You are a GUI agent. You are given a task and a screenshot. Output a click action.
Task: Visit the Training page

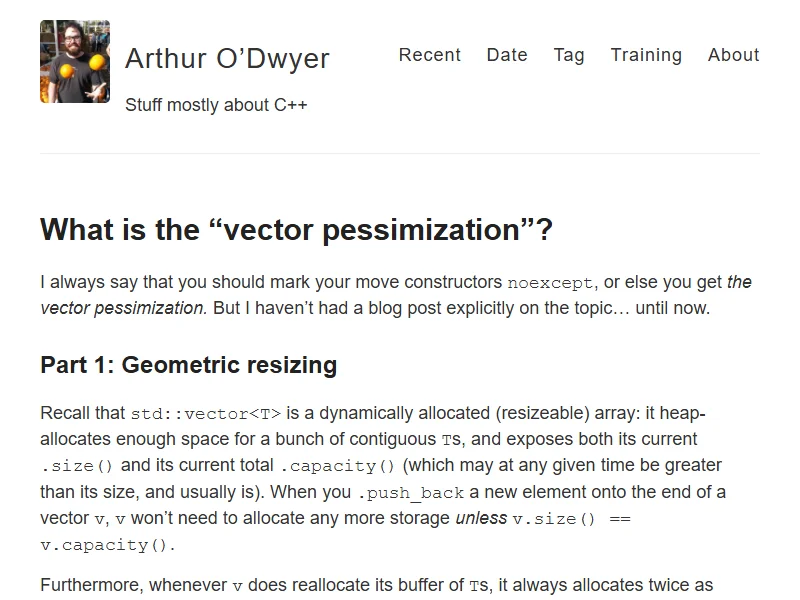[x=646, y=55]
